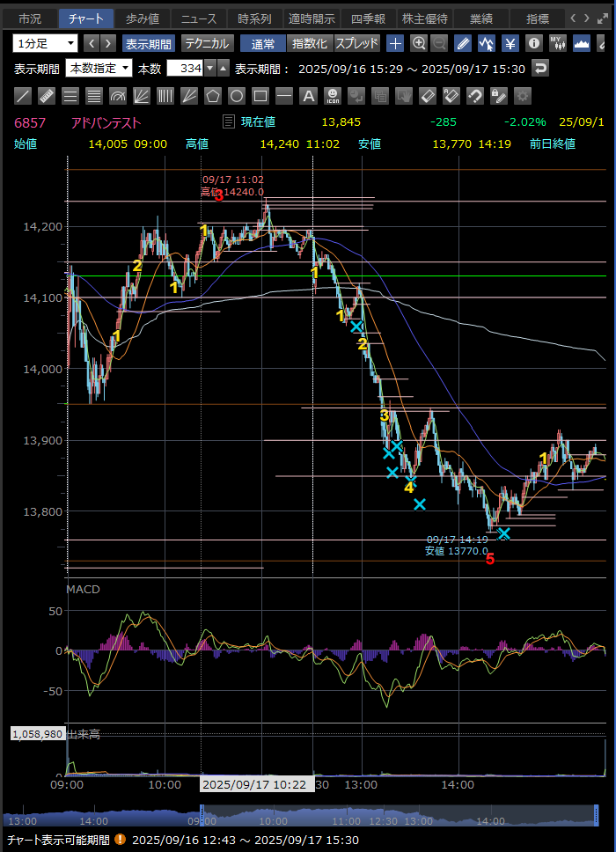Click the 表示期間 button
The image size is (616, 852).
click(x=148, y=43)
